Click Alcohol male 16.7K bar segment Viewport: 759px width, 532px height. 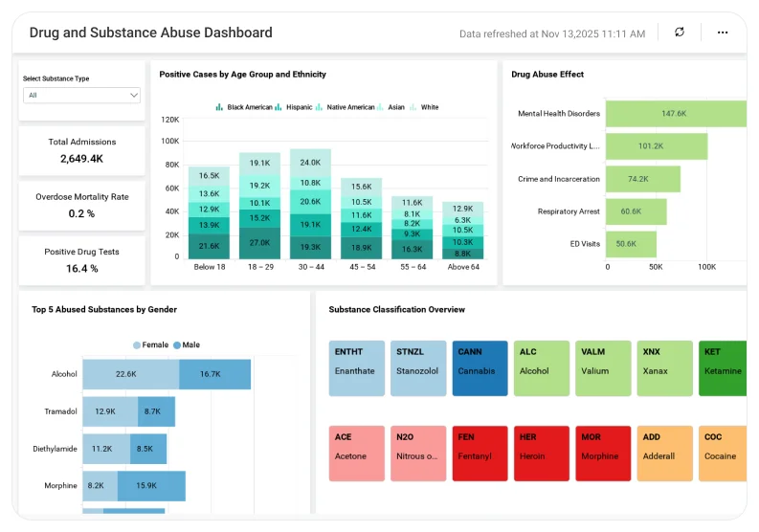pyautogui.click(x=215, y=374)
